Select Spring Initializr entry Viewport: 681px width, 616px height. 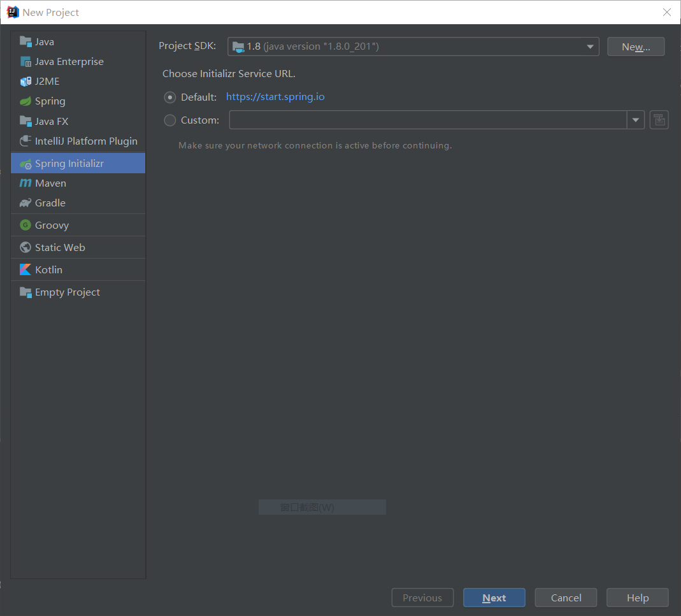coord(78,163)
